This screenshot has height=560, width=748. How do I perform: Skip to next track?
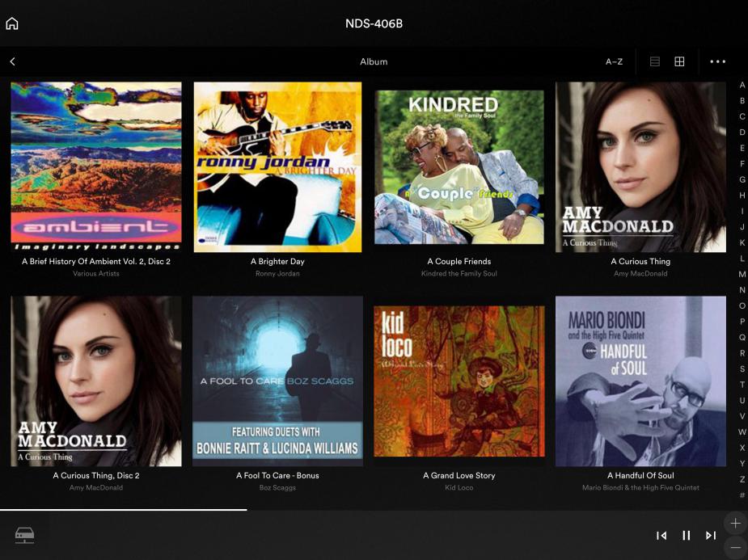(x=711, y=535)
